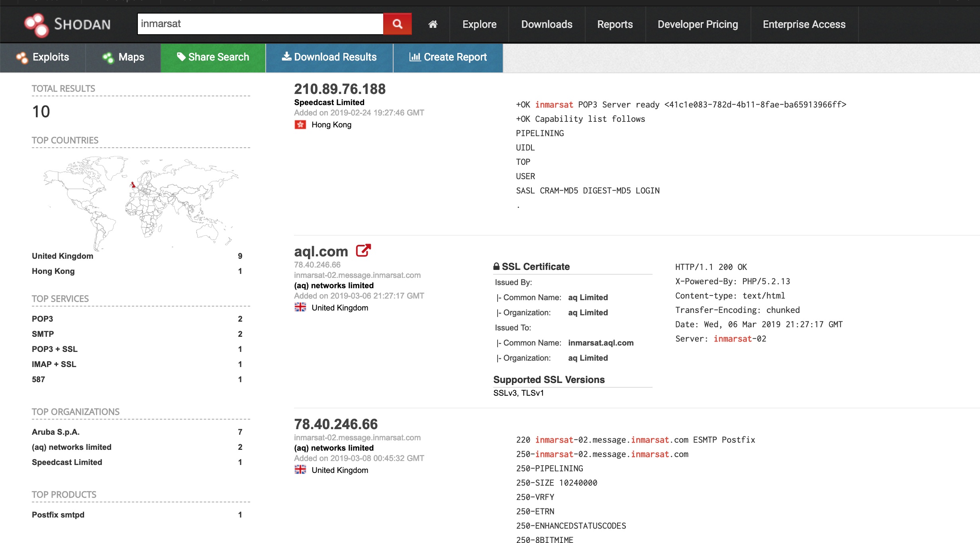The width and height of the screenshot is (980, 543).
Task: Click Speedcast Limited under 210.89.76.188
Action: click(x=329, y=102)
